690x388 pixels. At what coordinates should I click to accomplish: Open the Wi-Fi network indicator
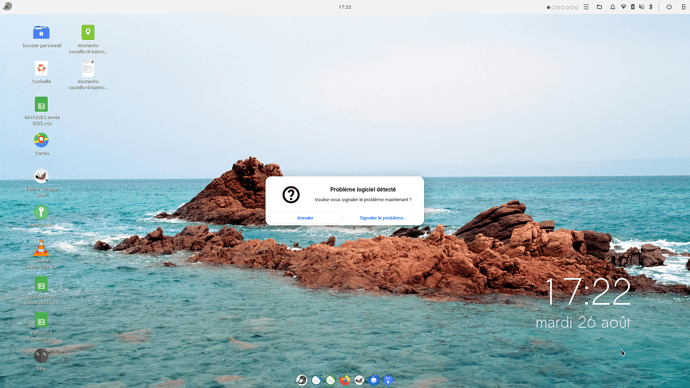pos(624,7)
